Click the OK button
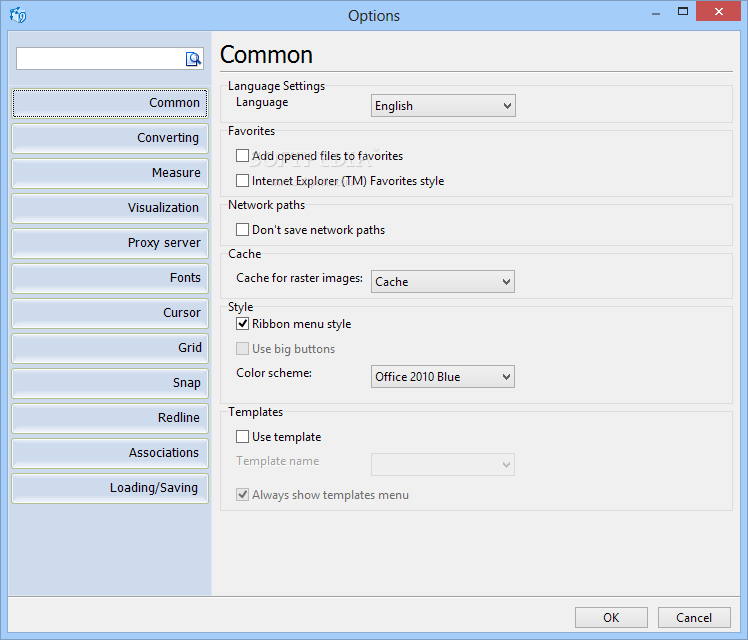Image resolution: width=748 pixels, height=640 pixels. click(x=611, y=618)
